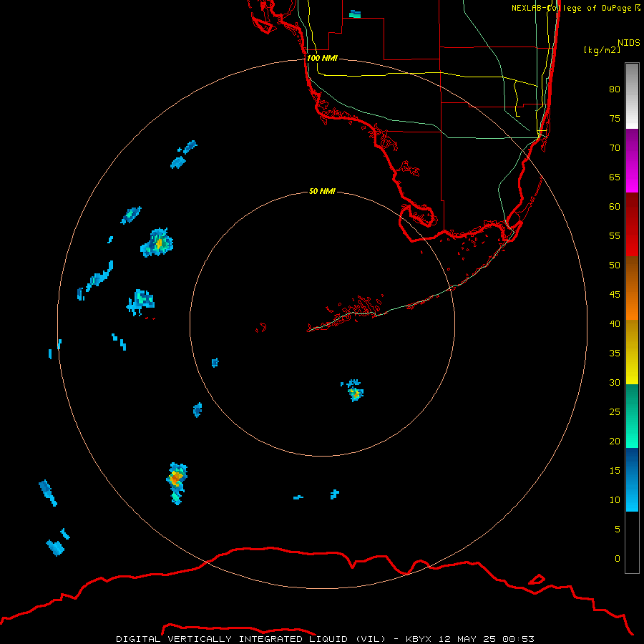Image resolution: width=644 pixels, height=644 pixels.
Task: Click the purple-magenta segment of the color bar
Action: click(632, 160)
